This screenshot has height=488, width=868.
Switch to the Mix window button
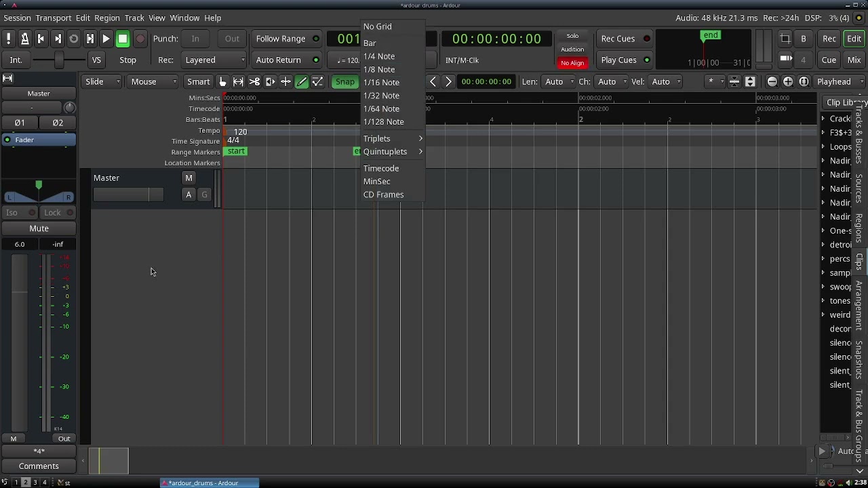(x=854, y=60)
